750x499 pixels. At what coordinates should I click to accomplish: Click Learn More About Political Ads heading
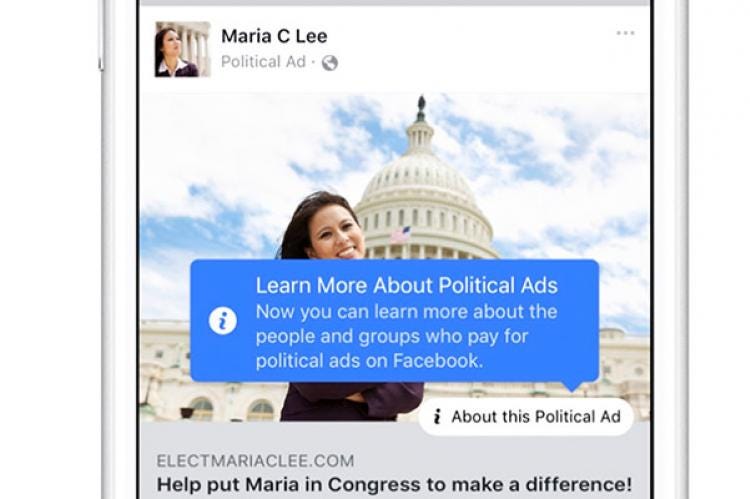tap(407, 286)
